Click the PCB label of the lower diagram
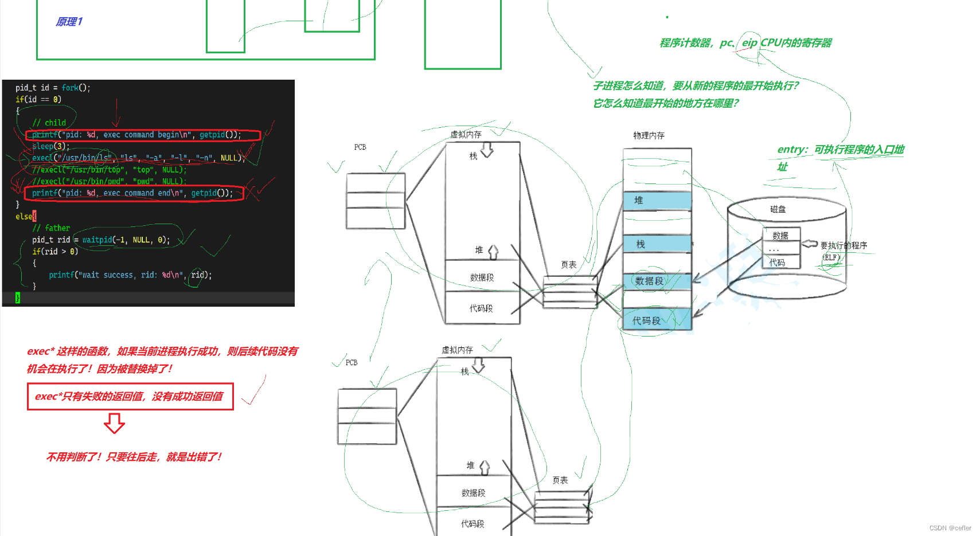Image resolution: width=980 pixels, height=536 pixels. (352, 363)
